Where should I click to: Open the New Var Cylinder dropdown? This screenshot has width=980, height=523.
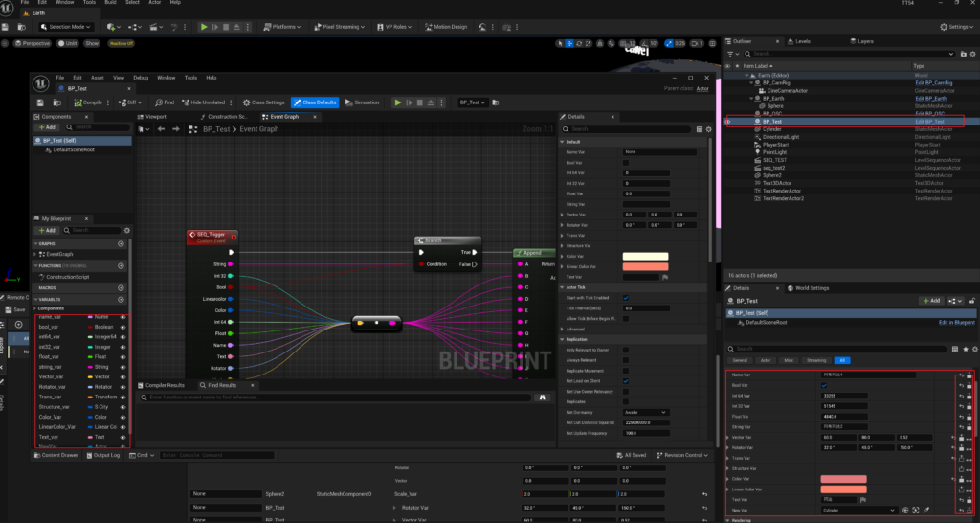858,510
